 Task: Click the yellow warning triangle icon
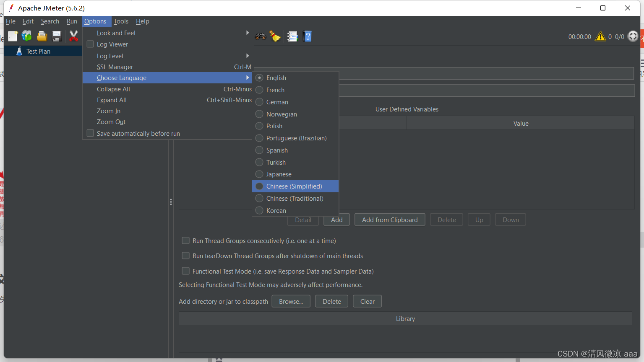(601, 36)
